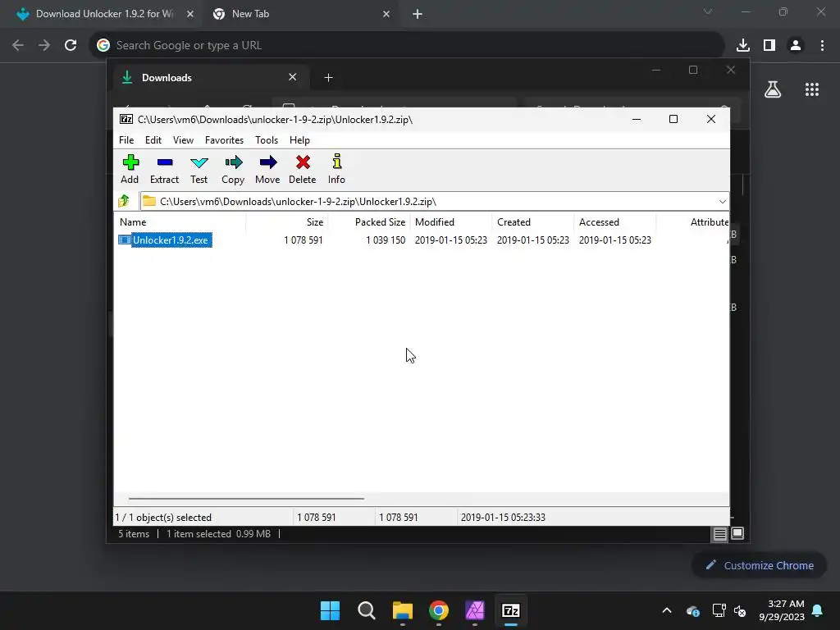This screenshot has height=630, width=840.
Task: Open the Favorites menu in 7-Zip
Action: click(224, 139)
